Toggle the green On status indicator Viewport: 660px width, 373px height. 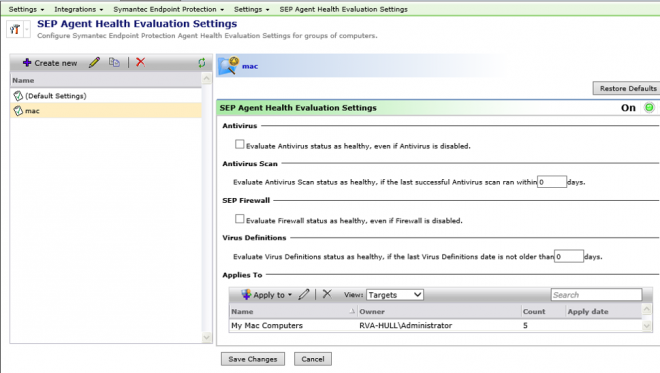tap(649, 108)
